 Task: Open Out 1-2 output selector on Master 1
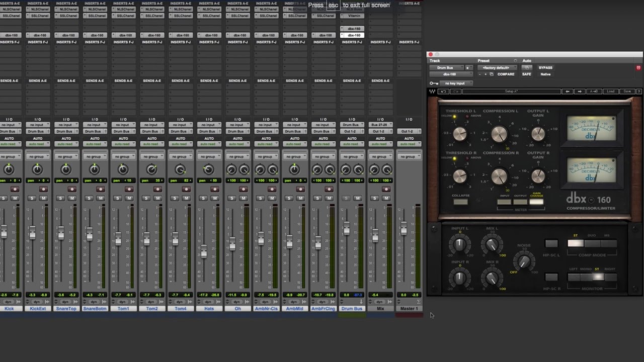tap(409, 131)
